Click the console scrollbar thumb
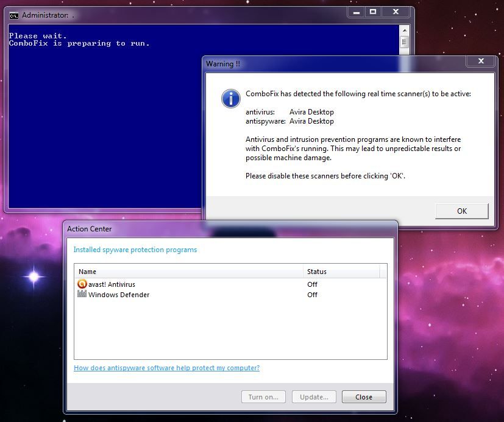504x422 pixels. [404, 42]
